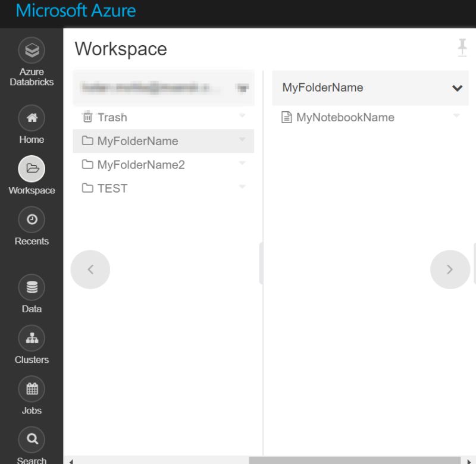
Task: Click the horizontal scrollbar thumb
Action: pyautogui.click(x=355, y=460)
